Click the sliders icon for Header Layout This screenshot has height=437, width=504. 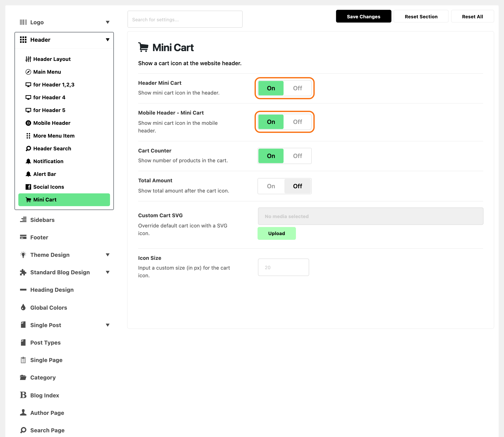[28, 59]
